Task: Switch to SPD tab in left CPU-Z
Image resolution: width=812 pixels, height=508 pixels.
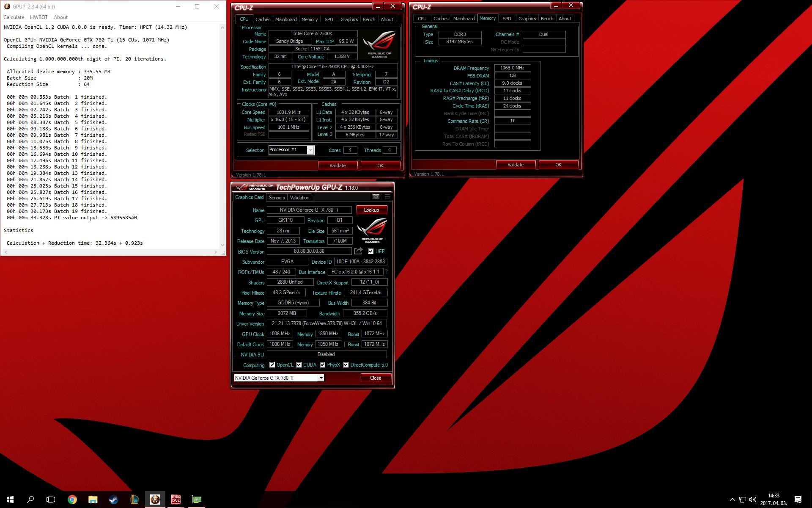Action: point(329,19)
